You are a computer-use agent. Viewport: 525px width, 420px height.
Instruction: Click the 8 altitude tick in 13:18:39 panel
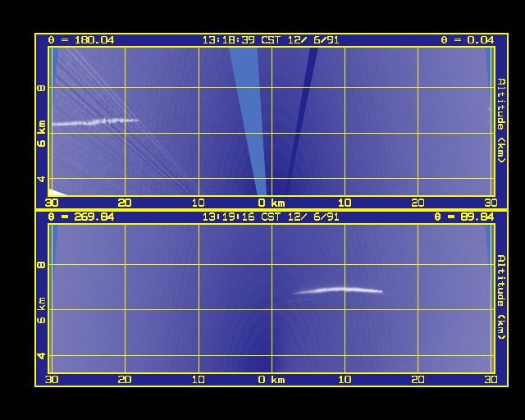pyautogui.click(x=41, y=88)
